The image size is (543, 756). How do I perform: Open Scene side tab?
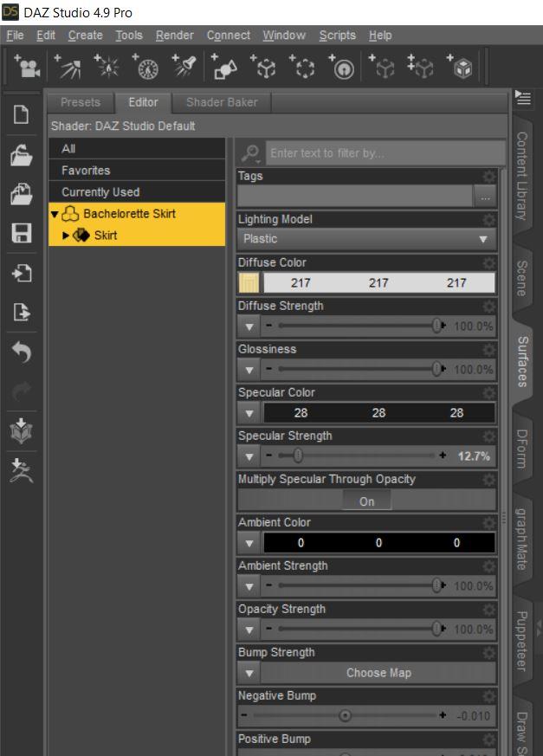tap(522, 278)
